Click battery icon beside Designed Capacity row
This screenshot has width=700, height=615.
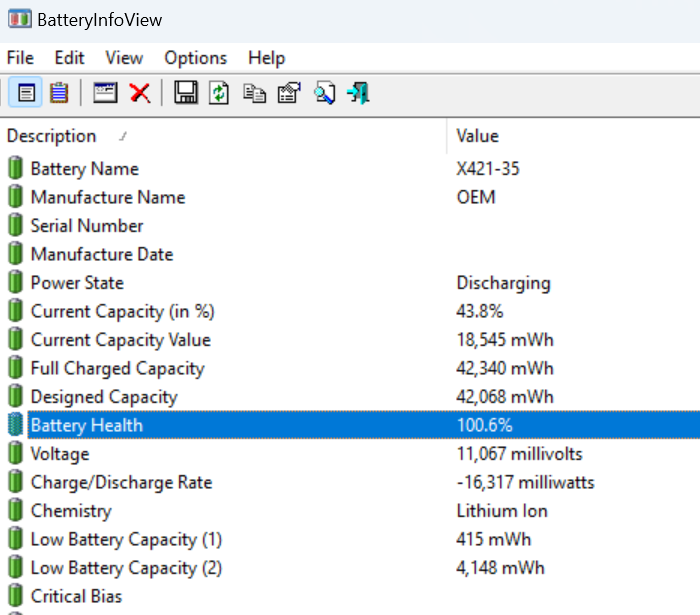pos(16,397)
